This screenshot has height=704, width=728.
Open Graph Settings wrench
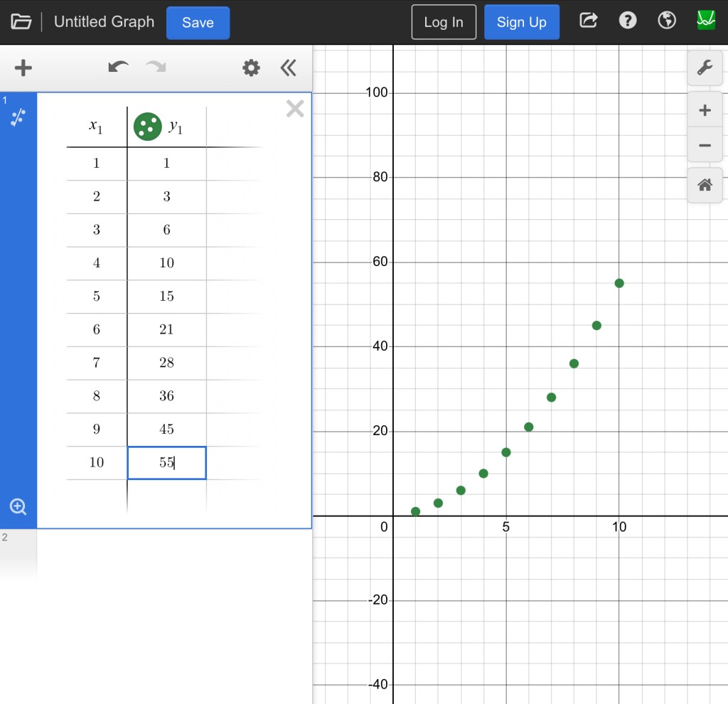tap(705, 68)
